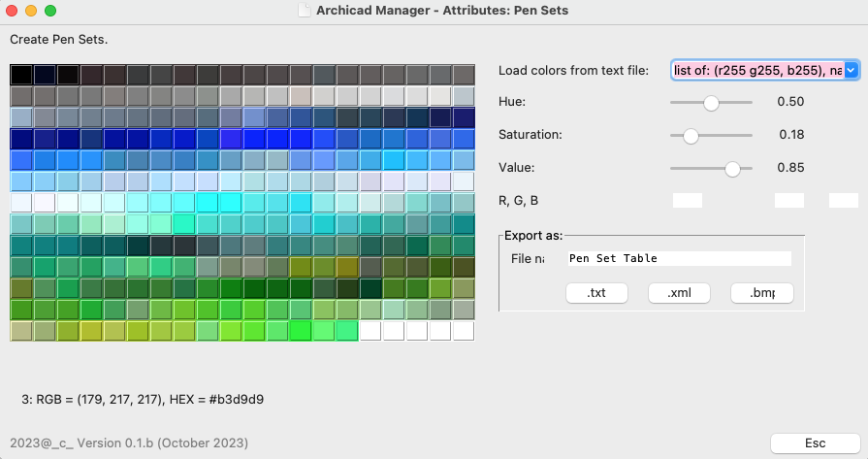Select the first swatch in the seventh row
Viewport: 868px width, 459px height.
pyautogui.click(x=21, y=203)
